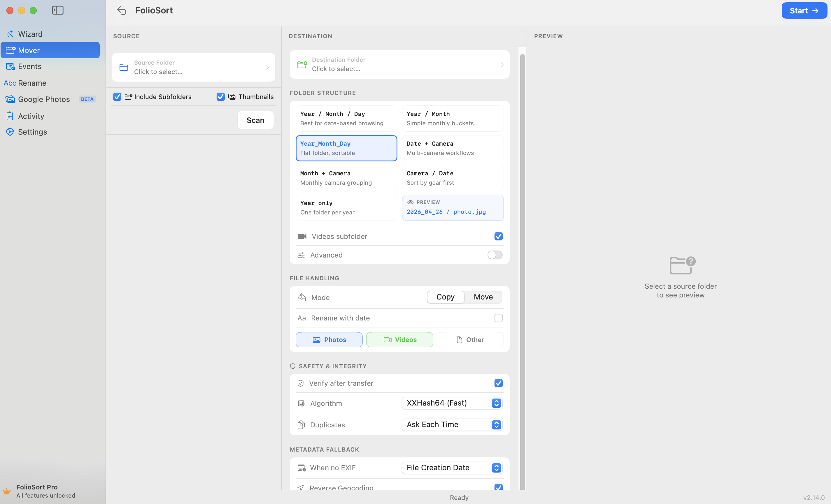Uncheck the Thumbnails checkbox
The image size is (831, 504).
(x=220, y=97)
